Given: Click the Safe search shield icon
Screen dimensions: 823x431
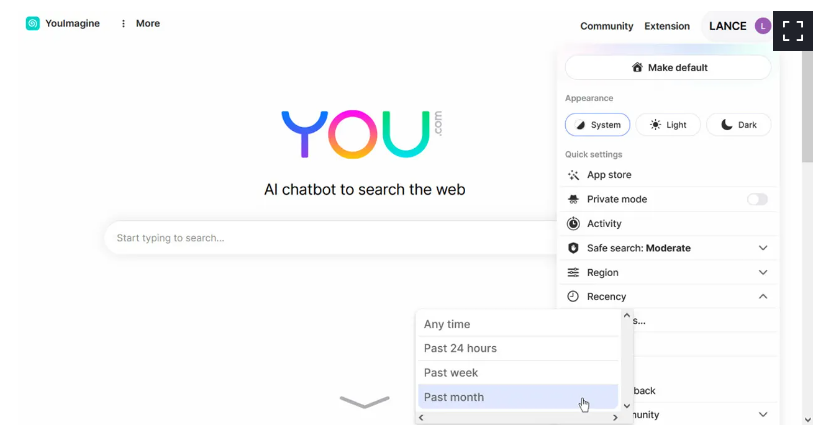Looking at the screenshot, I should point(573,248).
